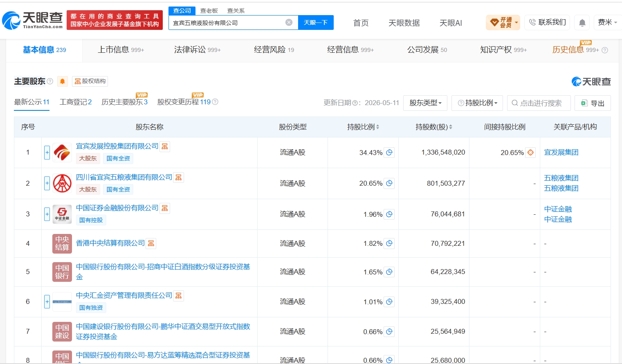Image resolution: width=622 pixels, height=364 pixels.
Task: Select the 最新公示 11 sub-tab
Action: point(32,102)
